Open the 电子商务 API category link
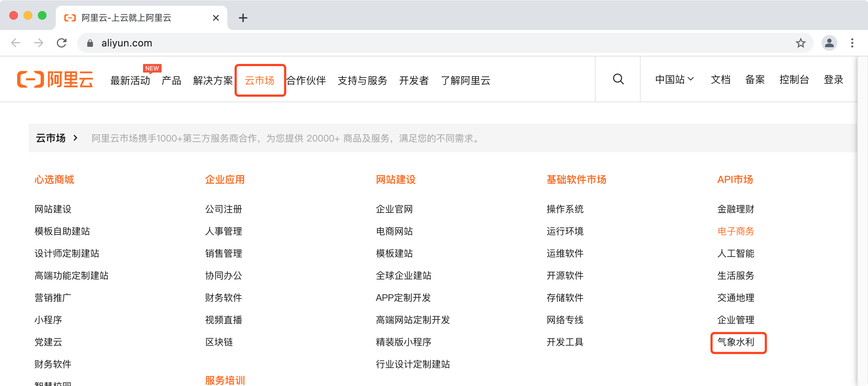Image resolution: width=868 pixels, height=386 pixels. click(736, 231)
